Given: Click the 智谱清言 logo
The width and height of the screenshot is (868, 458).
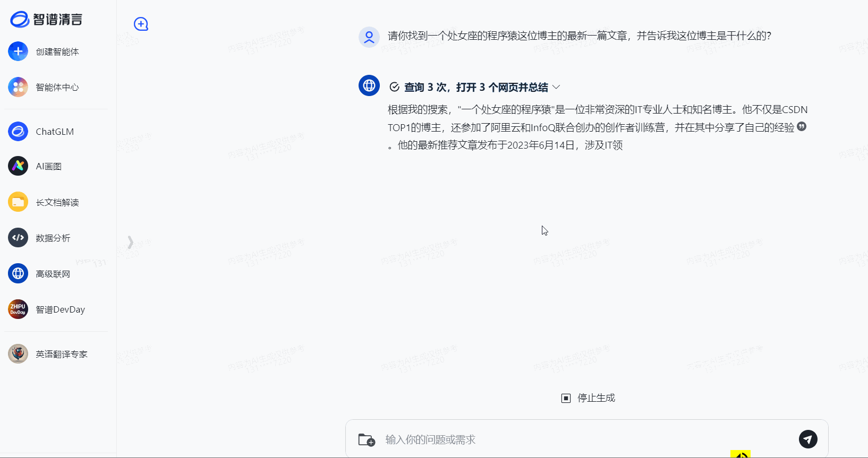Looking at the screenshot, I should click(46, 20).
